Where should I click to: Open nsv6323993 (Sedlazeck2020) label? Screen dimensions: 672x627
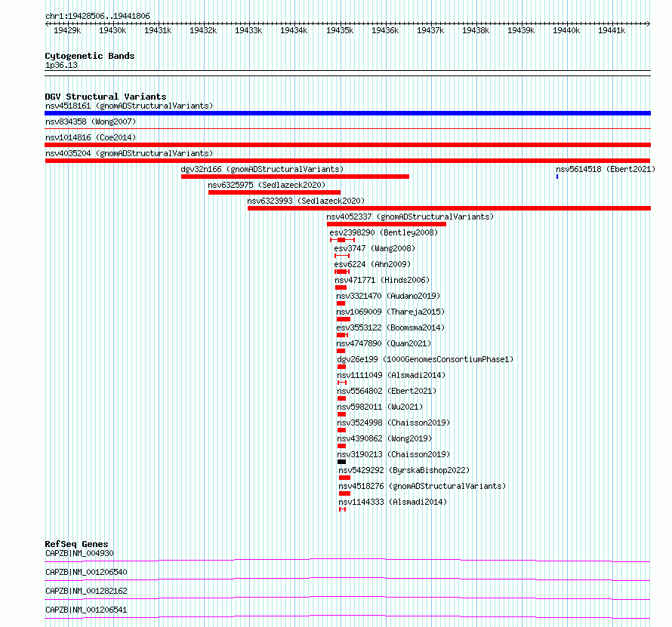[x=306, y=201]
